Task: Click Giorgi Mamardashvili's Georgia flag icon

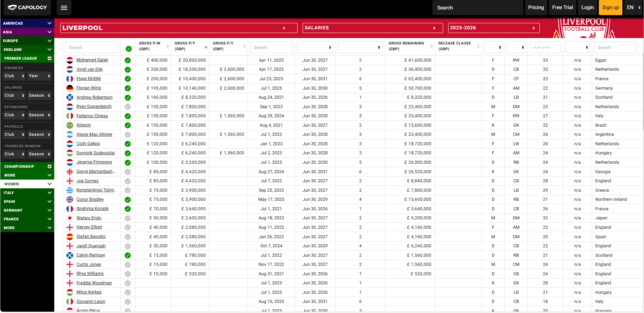Action: point(70,172)
